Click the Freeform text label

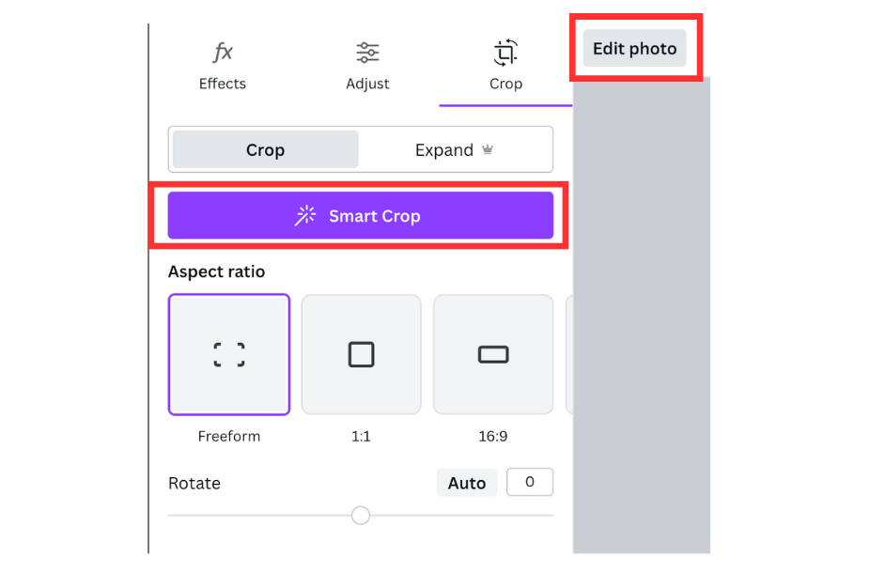point(229,437)
